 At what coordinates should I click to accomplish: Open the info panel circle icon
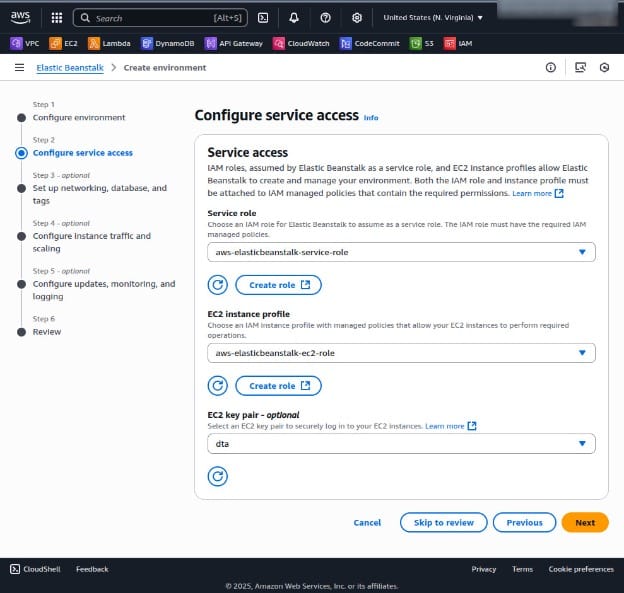pos(551,67)
